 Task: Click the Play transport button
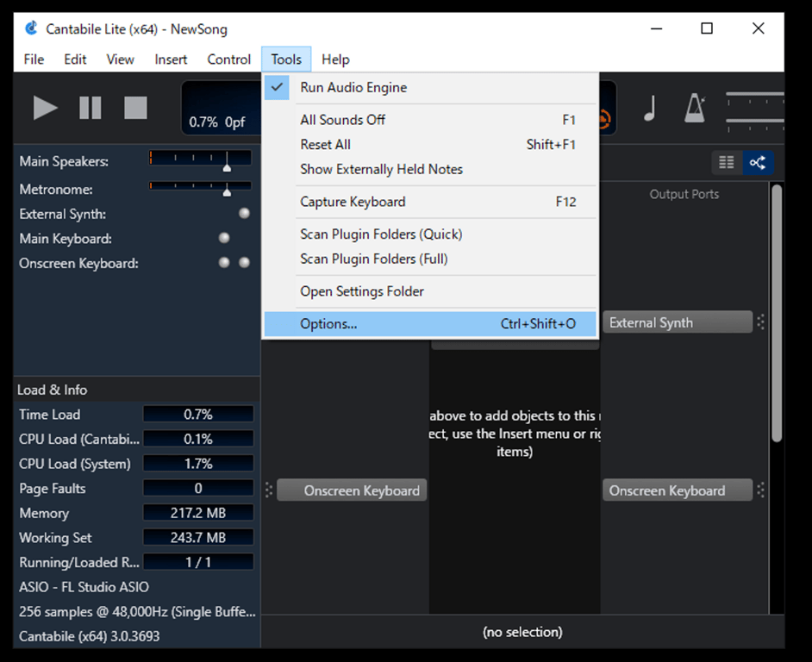point(45,107)
